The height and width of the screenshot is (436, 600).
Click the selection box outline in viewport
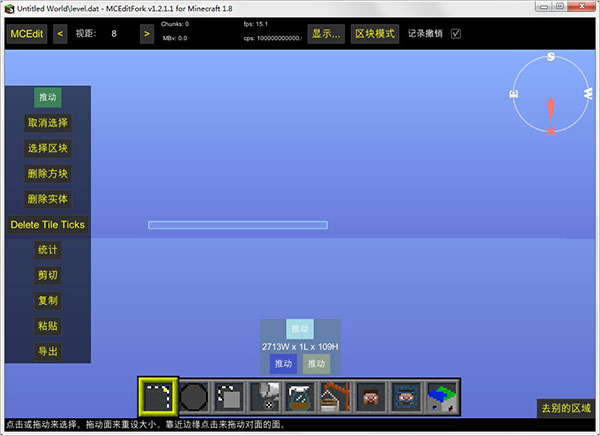tap(238, 225)
